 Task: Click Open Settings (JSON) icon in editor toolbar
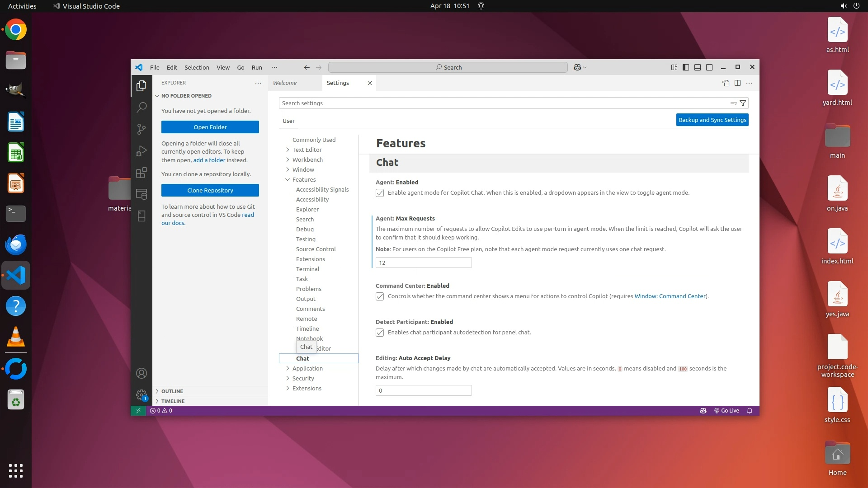(726, 83)
